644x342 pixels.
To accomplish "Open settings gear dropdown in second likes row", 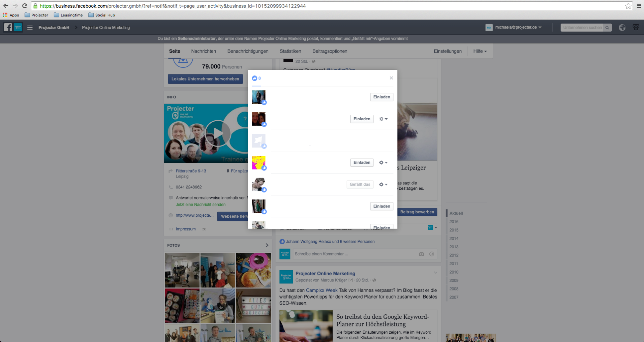I will (383, 119).
